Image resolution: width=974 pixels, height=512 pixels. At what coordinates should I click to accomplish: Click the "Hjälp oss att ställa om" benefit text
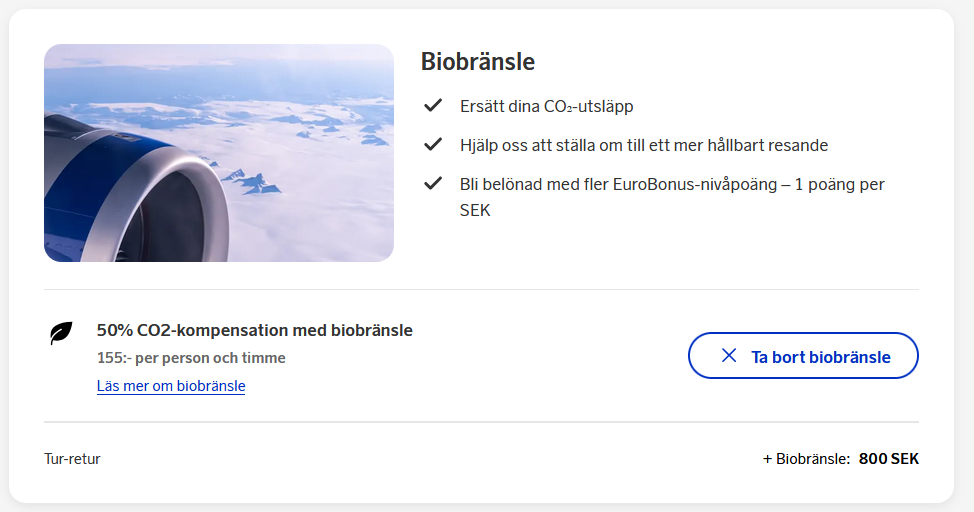(x=643, y=145)
